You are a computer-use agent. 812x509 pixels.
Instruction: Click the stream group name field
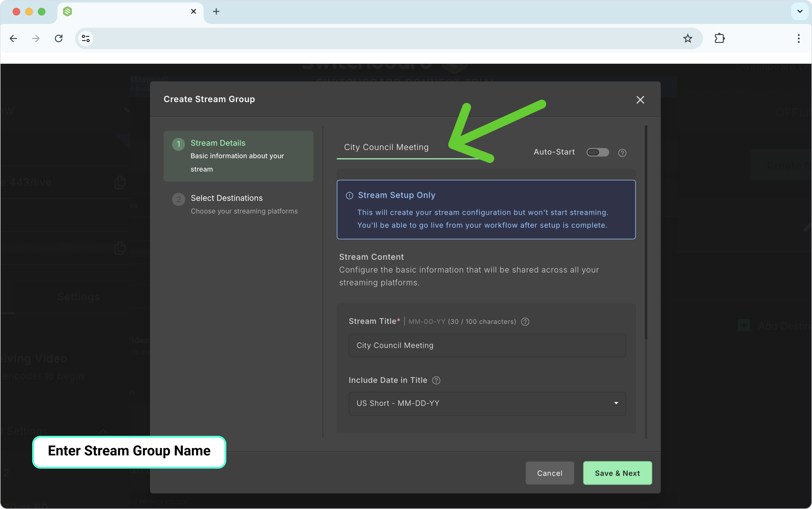[x=409, y=148]
